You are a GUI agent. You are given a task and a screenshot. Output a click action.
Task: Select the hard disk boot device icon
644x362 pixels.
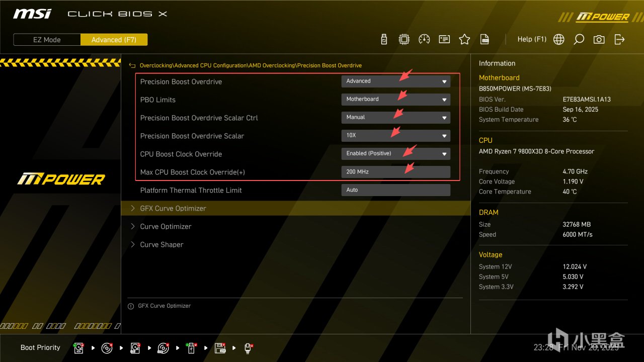(x=78, y=348)
